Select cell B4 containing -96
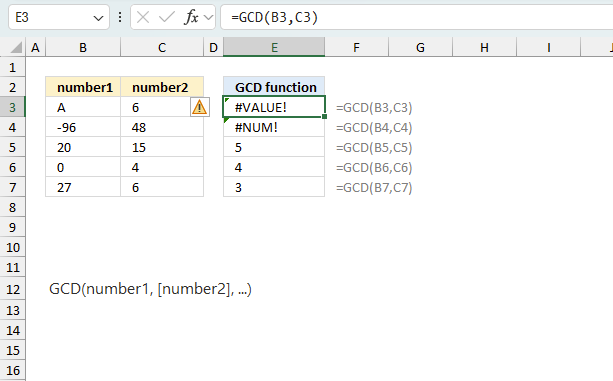This screenshot has width=613, height=381. click(83, 127)
